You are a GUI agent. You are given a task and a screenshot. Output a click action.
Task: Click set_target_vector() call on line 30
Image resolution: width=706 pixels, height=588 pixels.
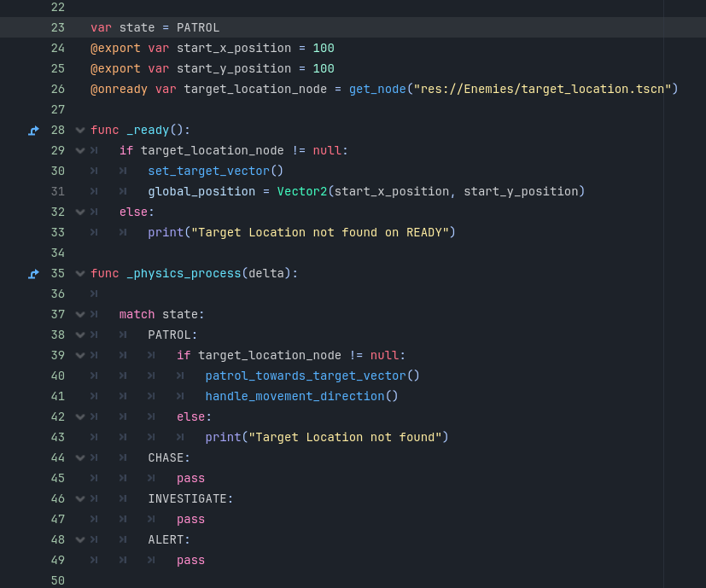click(x=216, y=171)
